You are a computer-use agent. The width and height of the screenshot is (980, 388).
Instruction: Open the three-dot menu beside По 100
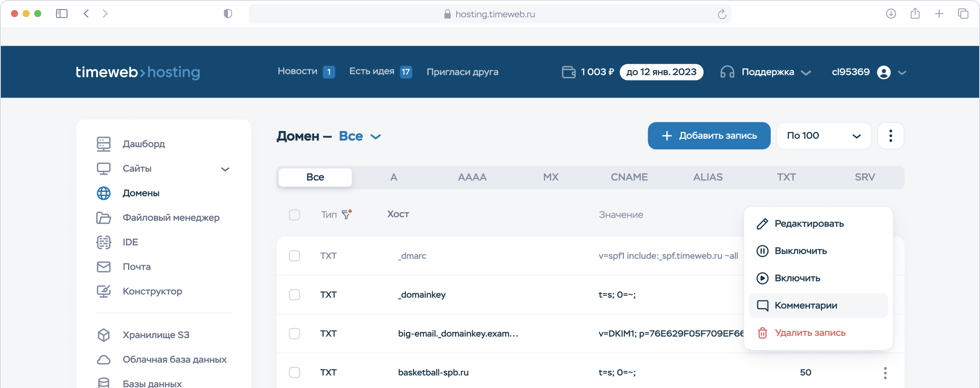tap(891, 136)
